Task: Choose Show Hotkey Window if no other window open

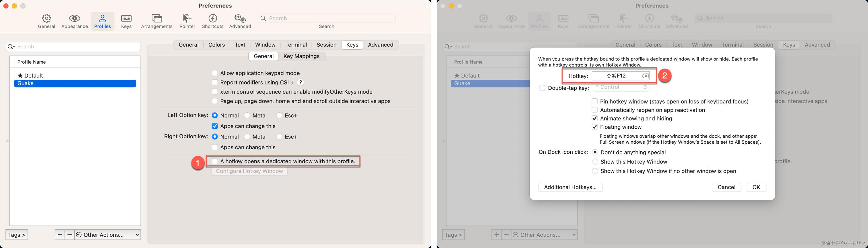Action: [x=595, y=171]
